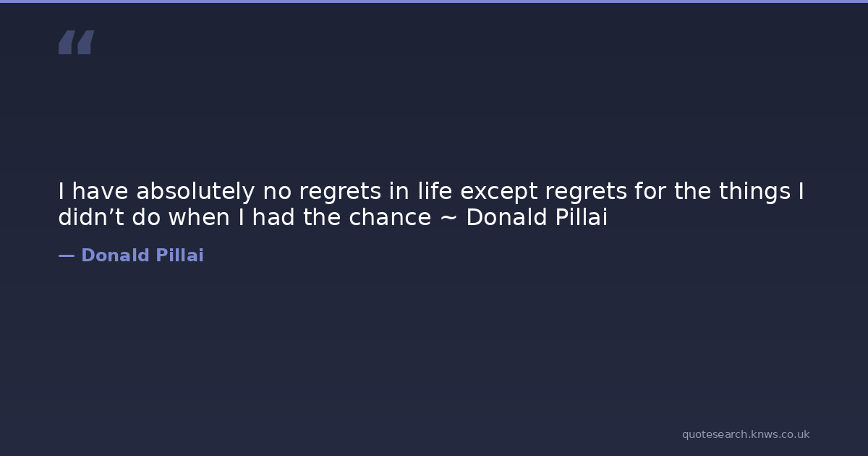Click the first "I" starting the quote
868x456 pixels.
61,192
